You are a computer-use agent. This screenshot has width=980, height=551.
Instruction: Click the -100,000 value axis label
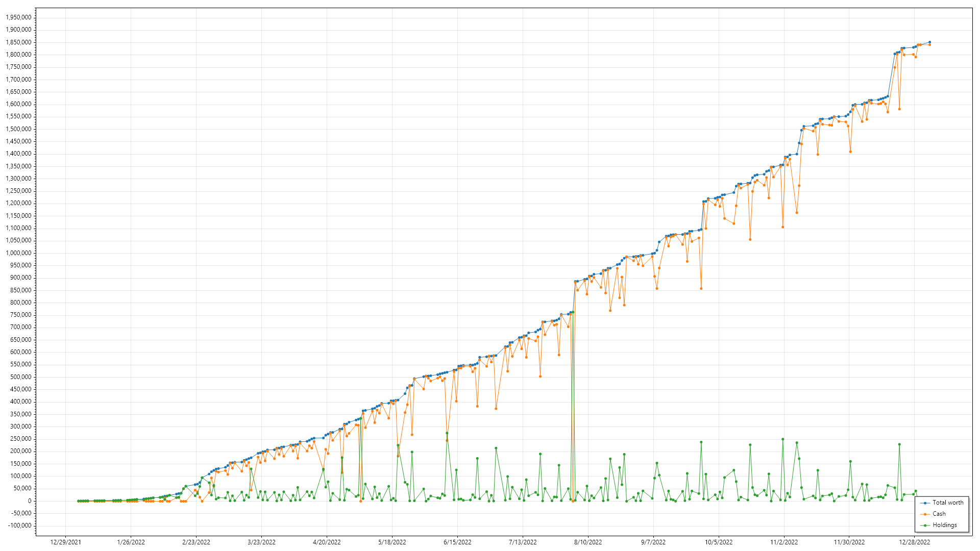pyautogui.click(x=19, y=525)
